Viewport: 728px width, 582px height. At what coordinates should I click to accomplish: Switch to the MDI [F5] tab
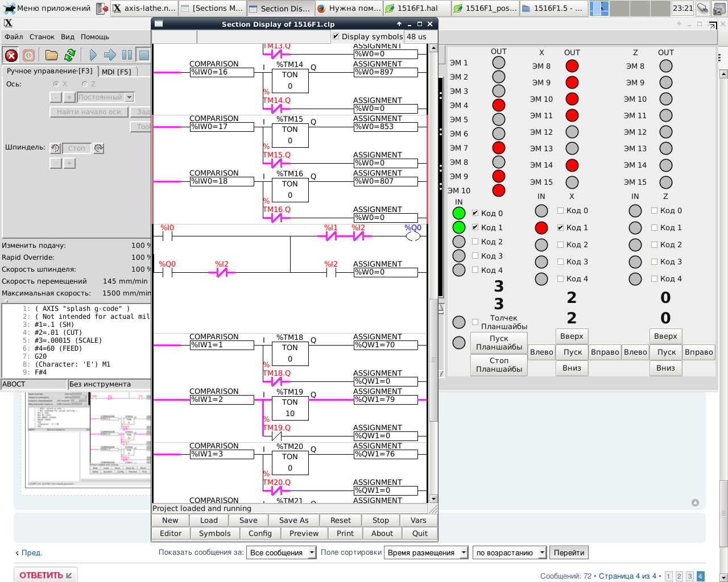[x=117, y=72]
